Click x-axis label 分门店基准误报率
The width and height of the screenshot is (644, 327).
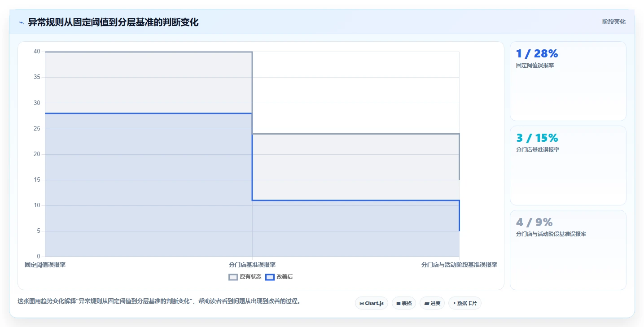[252, 265]
